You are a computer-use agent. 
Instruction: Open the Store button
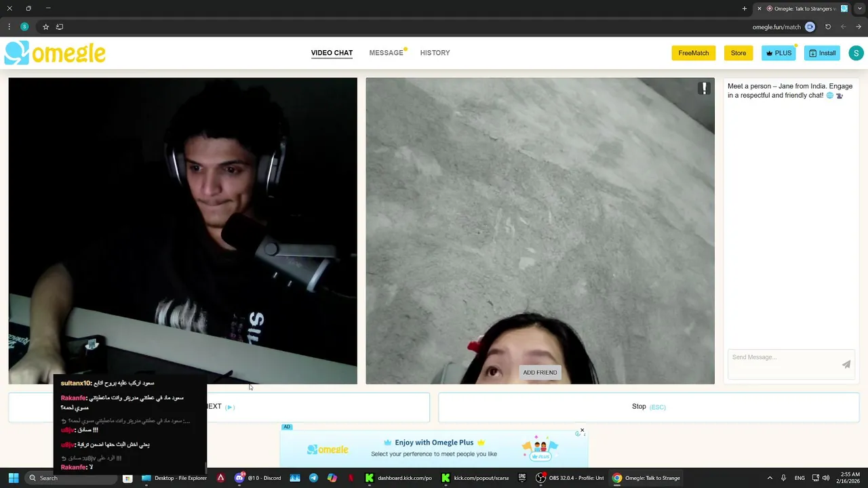pyautogui.click(x=738, y=53)
